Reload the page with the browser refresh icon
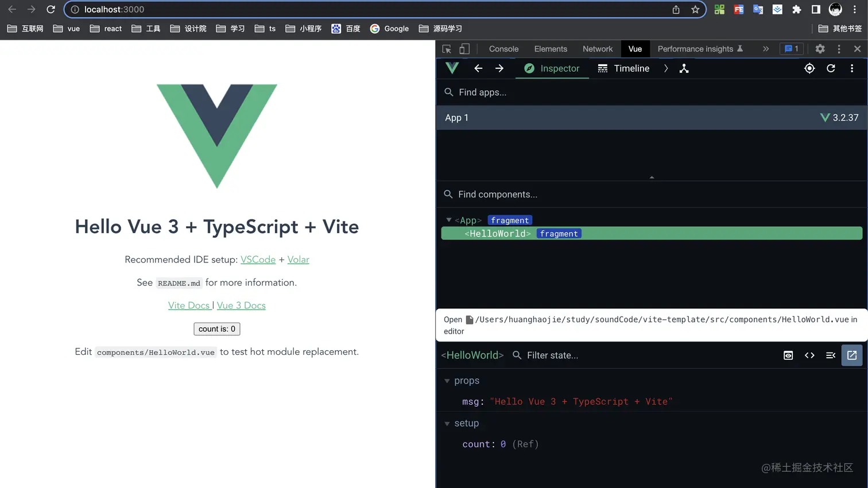Screen dimensions: 868x488 point(51,9)
